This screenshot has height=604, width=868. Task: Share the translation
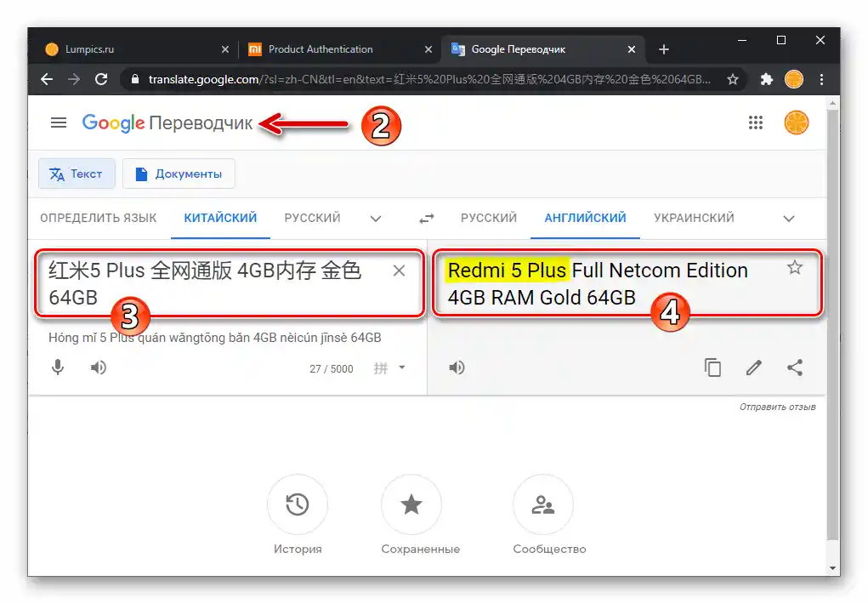795,368
